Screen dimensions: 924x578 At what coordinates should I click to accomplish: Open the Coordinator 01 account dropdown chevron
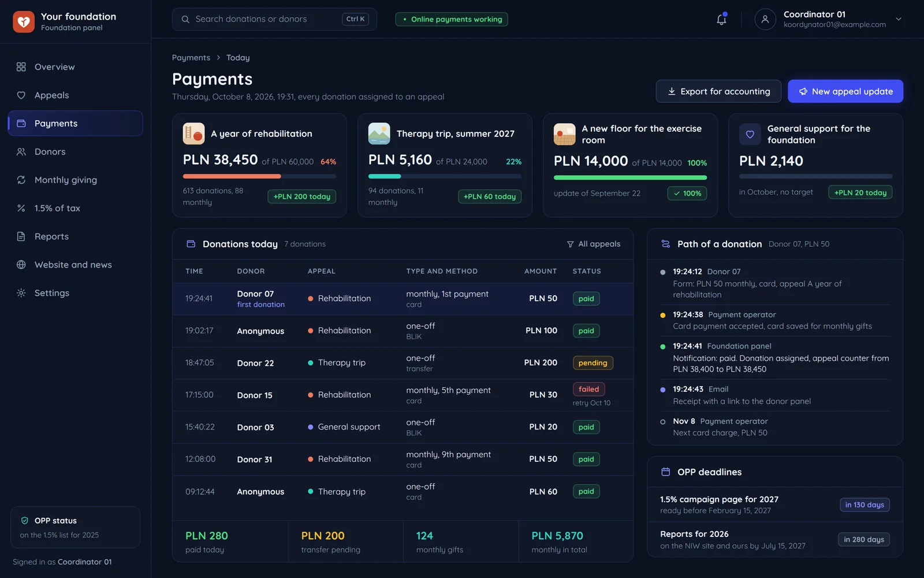pyautogui.click(x=899, y=19)
